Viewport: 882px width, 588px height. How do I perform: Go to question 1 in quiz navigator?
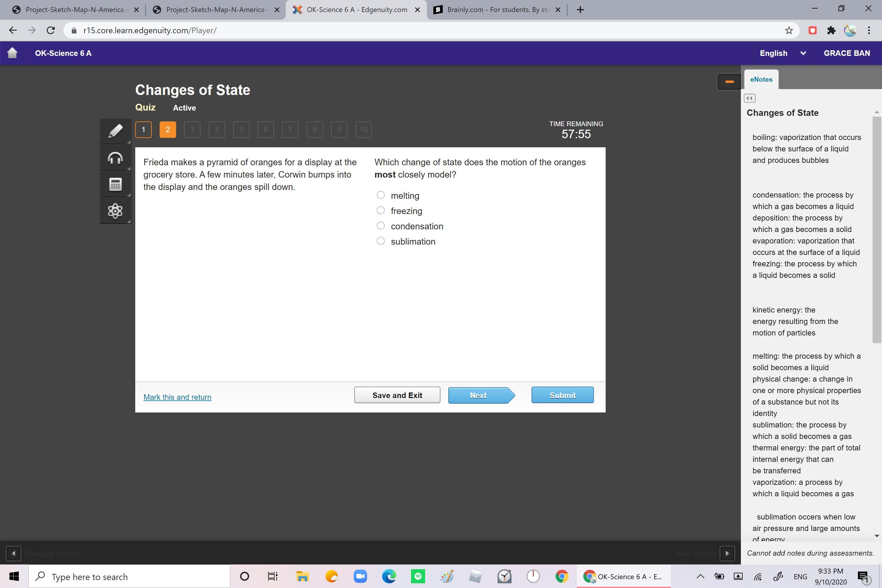[143, 130]
